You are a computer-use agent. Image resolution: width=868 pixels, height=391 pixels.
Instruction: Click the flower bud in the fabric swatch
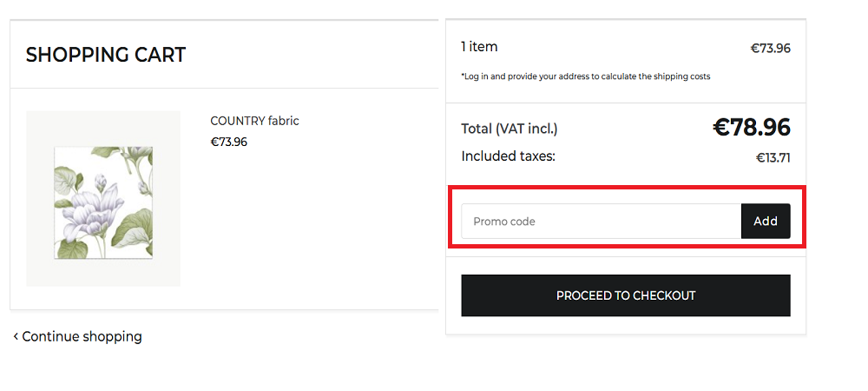[x=100, y=182]
